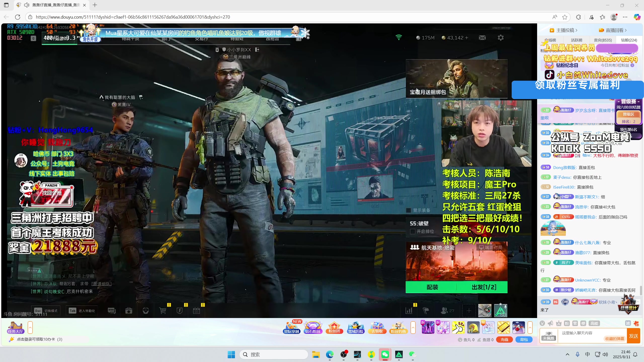Viewport: 644px width, 362px height.
Task: Switch to the 在线榜 tab
Action: click(551, 40)
